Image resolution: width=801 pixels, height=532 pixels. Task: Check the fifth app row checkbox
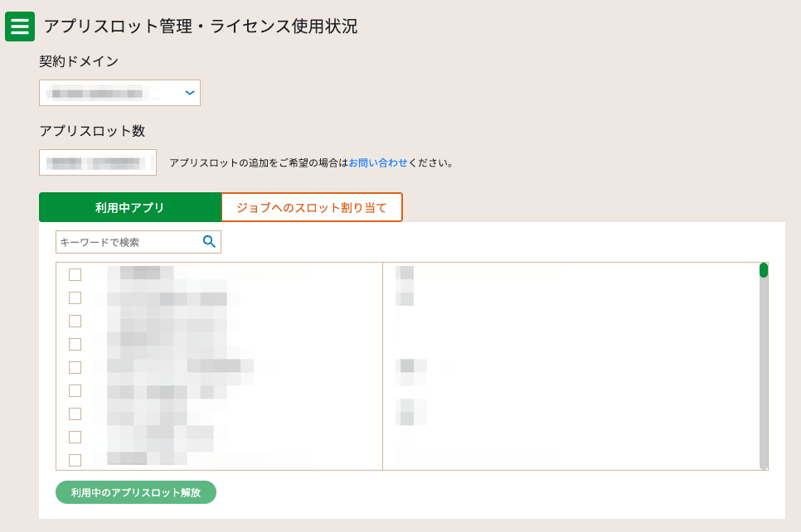point(75,368)
